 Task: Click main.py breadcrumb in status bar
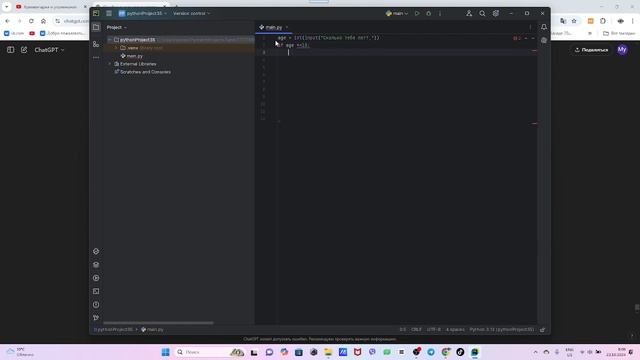point(152,329)
